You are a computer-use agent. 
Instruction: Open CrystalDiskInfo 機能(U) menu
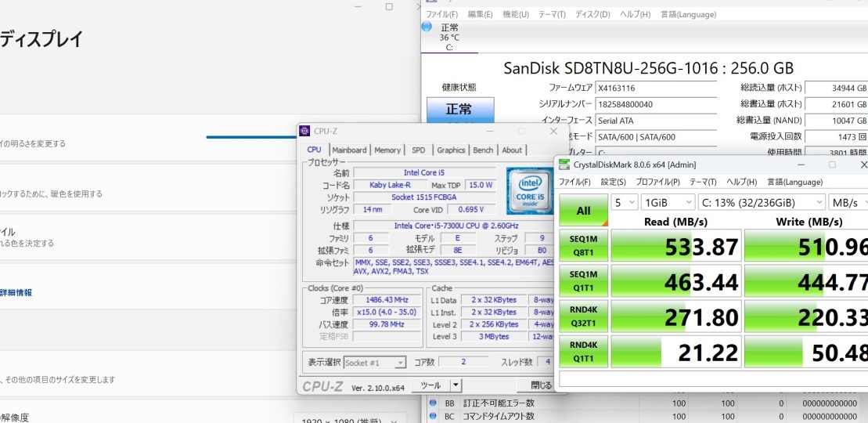click(515, 14)
